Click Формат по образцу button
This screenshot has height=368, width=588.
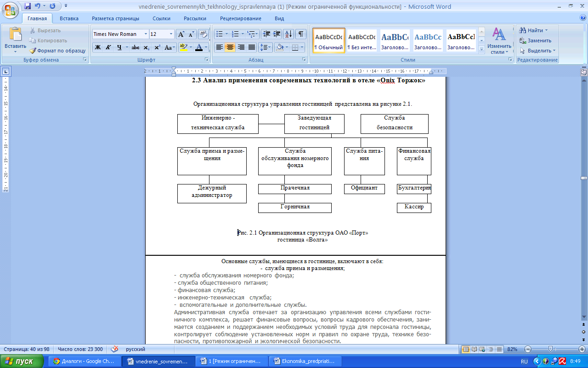tap(57, 51)
